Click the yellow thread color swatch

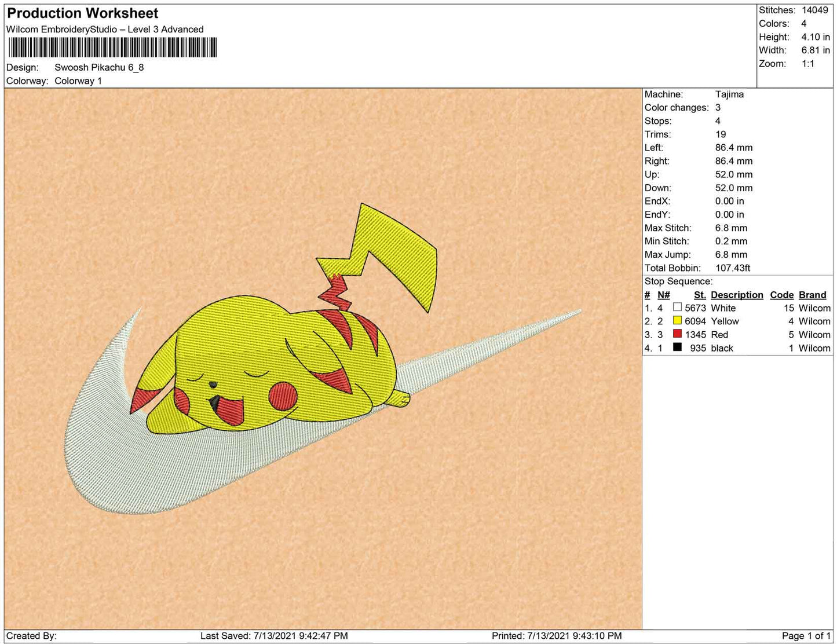point(677,321)
